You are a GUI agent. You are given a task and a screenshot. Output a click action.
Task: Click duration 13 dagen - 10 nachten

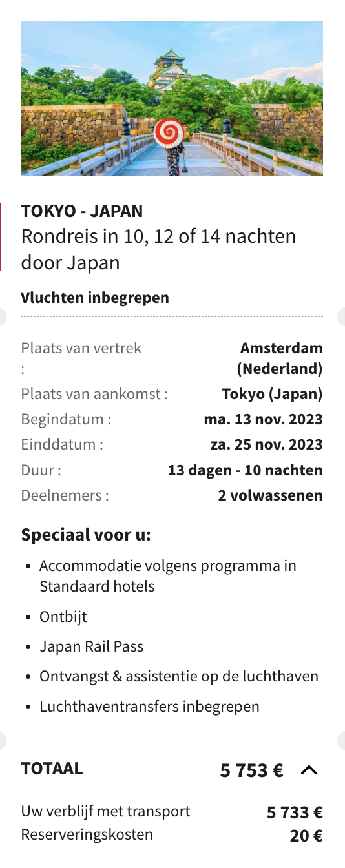pos(246,470)
